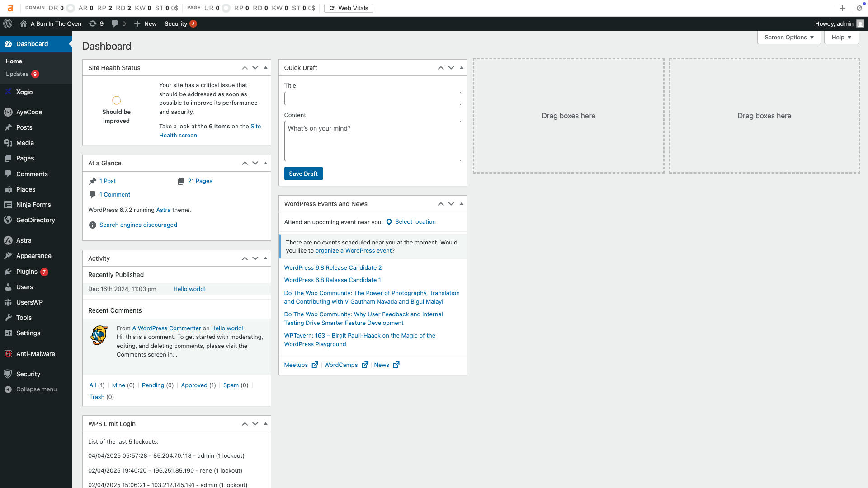
Task: Toggle the WPS Limit Login panel collapse arrow
Action: click(266, 424)
